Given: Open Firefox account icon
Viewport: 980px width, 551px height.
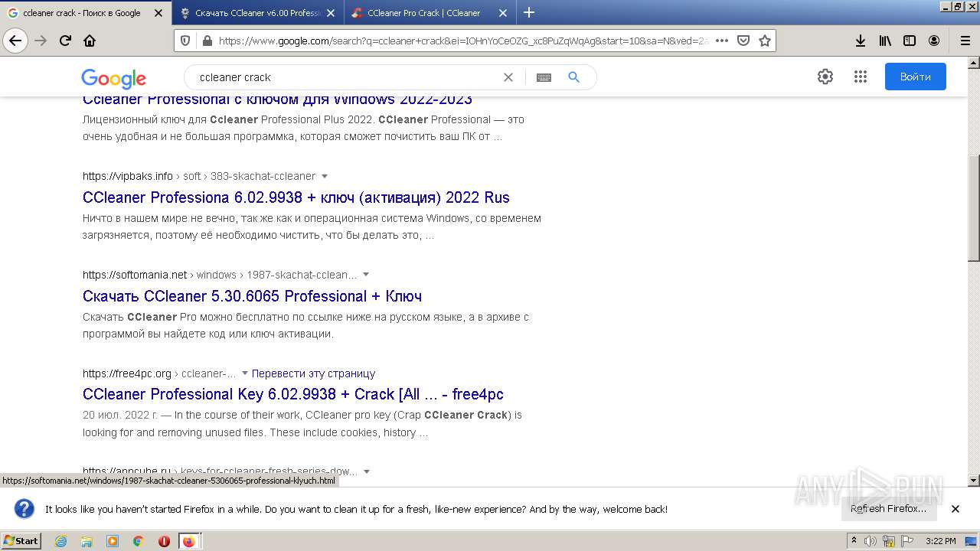Looking at the screenshot, I should point(934,41).
